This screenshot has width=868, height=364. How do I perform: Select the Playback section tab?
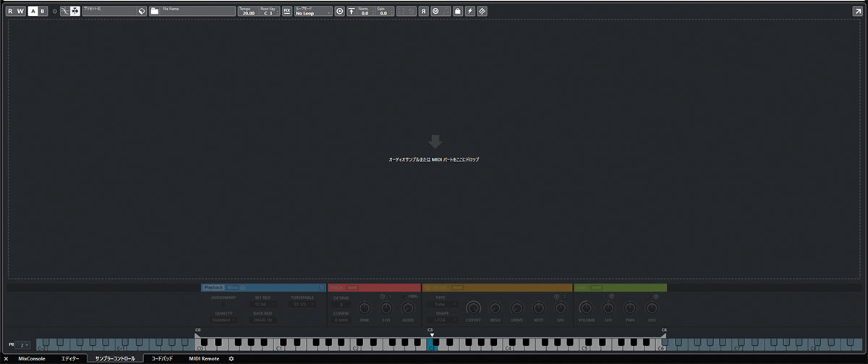coord(213,287)
